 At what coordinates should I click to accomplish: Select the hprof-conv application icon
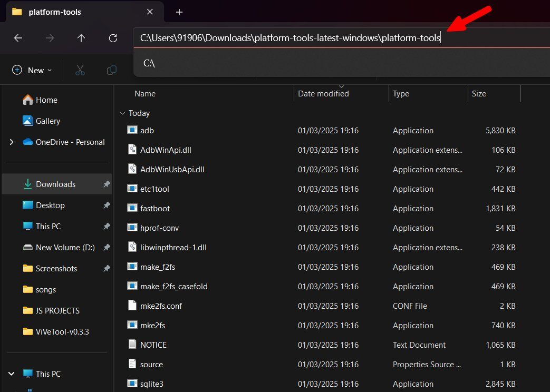pos(132,228)
